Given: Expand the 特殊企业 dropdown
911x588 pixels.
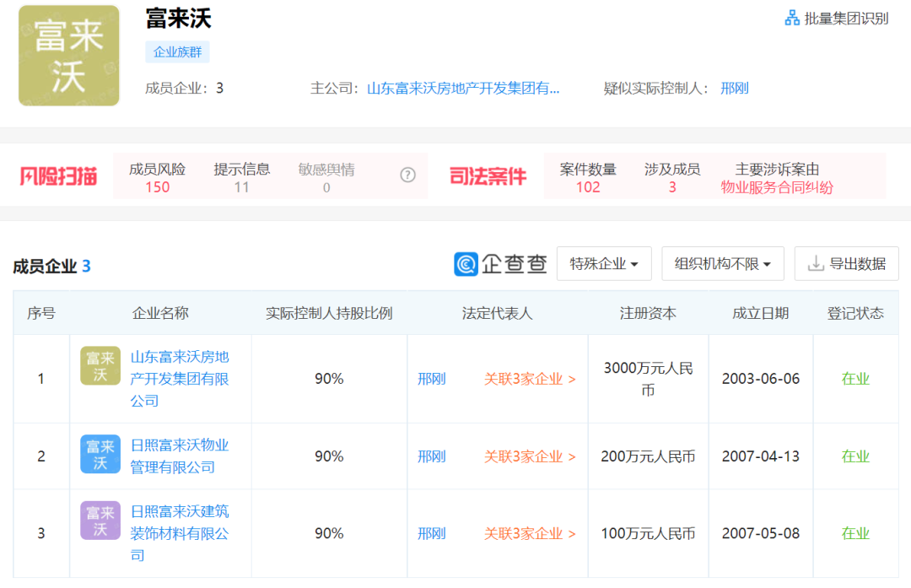Looking at the screenshot, I should pos(604,264).
